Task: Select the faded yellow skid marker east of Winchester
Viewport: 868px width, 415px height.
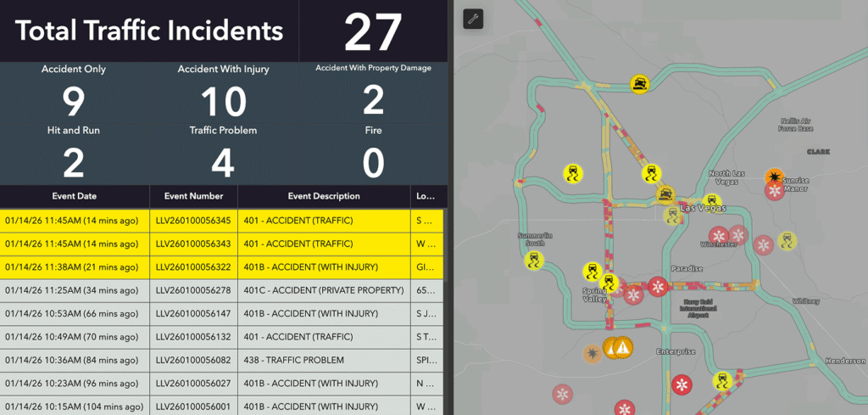Action: coord(788,240)
